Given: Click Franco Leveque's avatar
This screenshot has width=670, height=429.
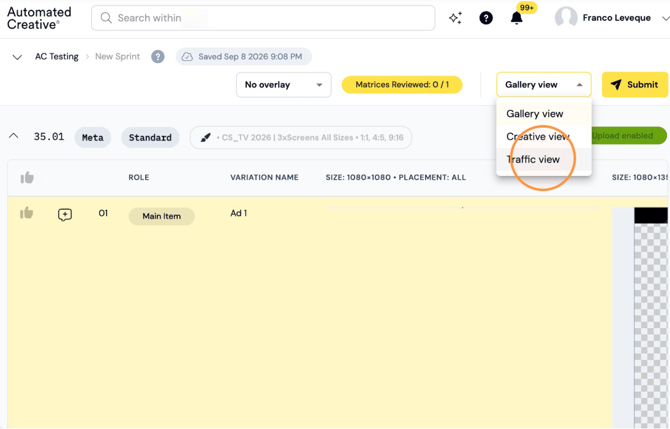Looking at the screenshot, I should (x=566, y=18).
